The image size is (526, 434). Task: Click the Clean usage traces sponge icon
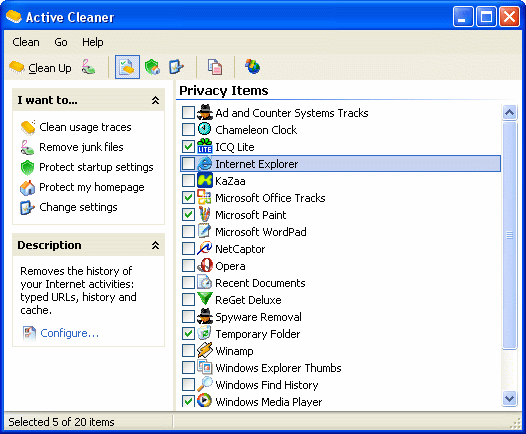(28, 127)
